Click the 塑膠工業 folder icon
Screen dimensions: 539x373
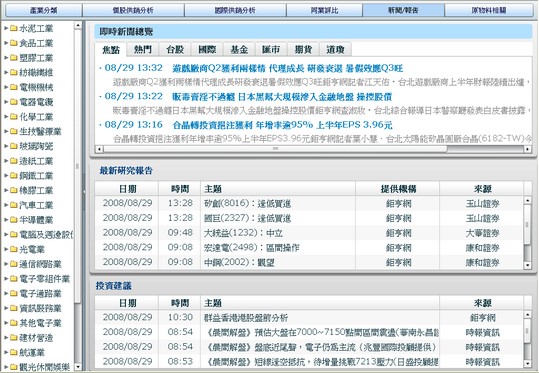click(14, 58)
